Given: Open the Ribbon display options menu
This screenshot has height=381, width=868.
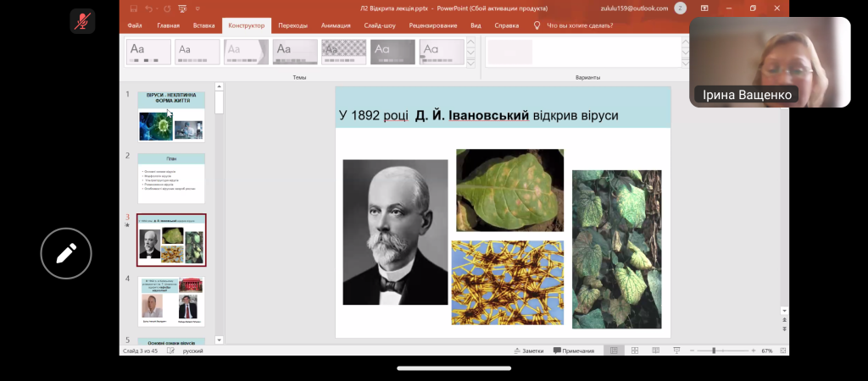Looking at the screenshot, I should (704, 8).
